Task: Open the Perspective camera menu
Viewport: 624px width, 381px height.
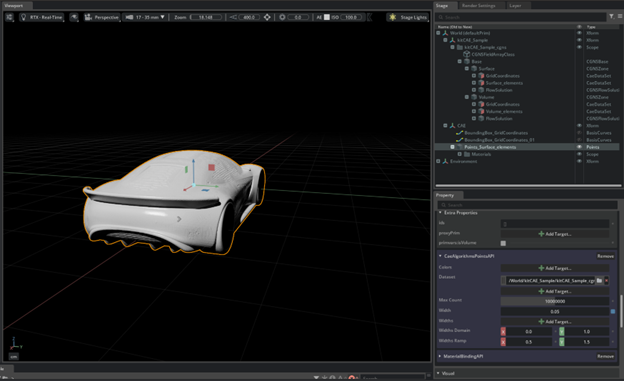Action: pos(102,17)
